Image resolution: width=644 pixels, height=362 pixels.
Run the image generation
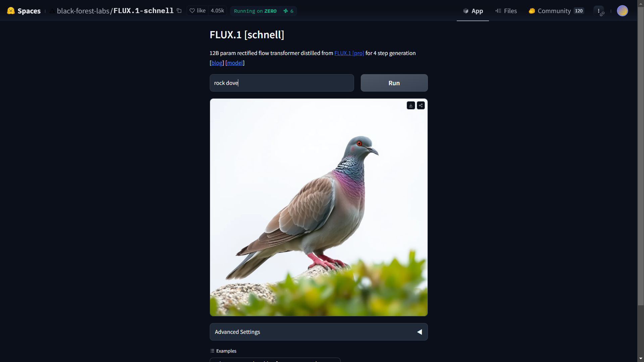394,83
